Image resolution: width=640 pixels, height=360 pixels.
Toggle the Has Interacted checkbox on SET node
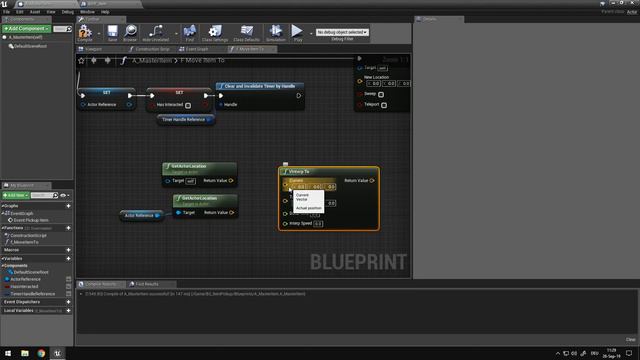coord(188,105)
